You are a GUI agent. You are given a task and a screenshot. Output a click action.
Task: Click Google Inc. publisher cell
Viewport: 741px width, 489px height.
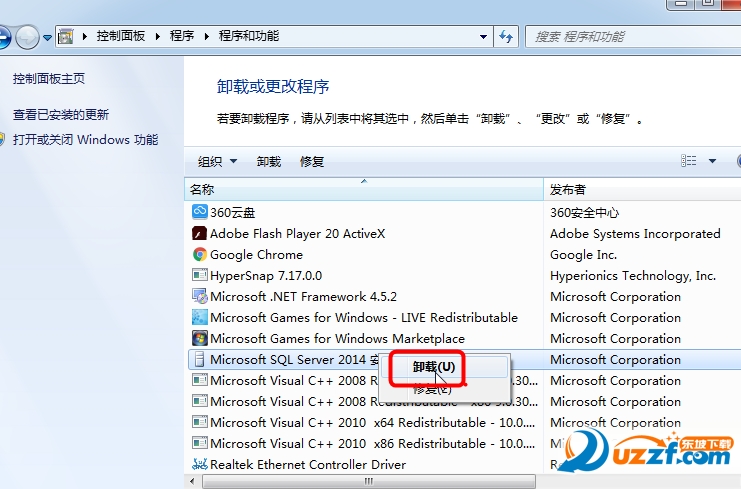584,255
